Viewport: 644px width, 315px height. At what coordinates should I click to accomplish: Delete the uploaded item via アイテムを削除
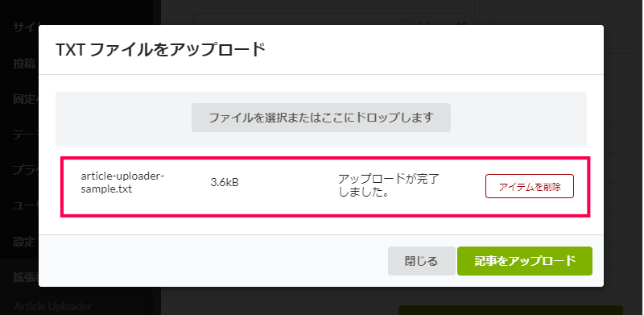[530, 186]
